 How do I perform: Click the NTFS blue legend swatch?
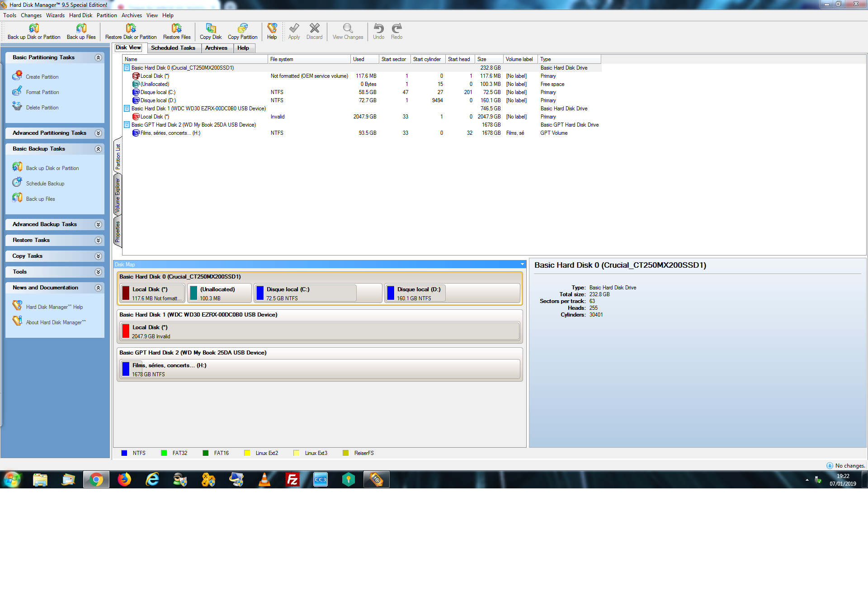(124, 453)
